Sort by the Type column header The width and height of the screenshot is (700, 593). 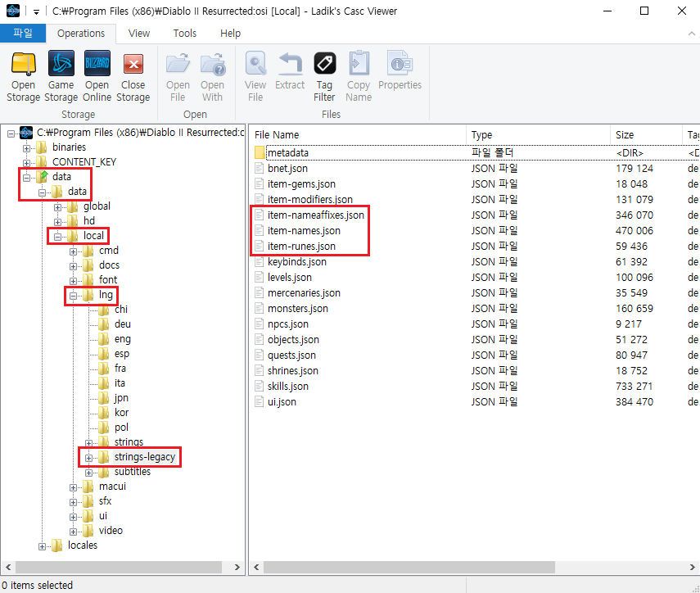click(538, 135)
